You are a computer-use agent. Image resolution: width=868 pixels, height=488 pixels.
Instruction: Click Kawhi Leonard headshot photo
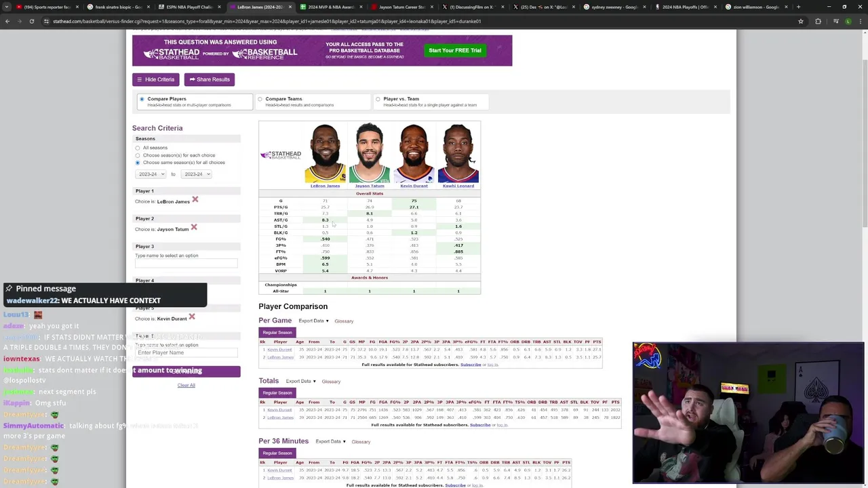(458, 154)
